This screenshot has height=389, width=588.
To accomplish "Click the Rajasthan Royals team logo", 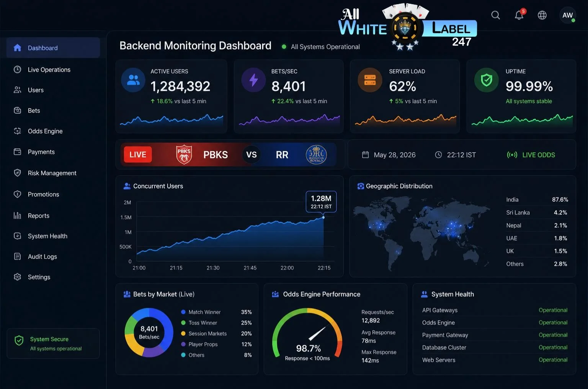I will pyautogui.click(x=316, y=155).
